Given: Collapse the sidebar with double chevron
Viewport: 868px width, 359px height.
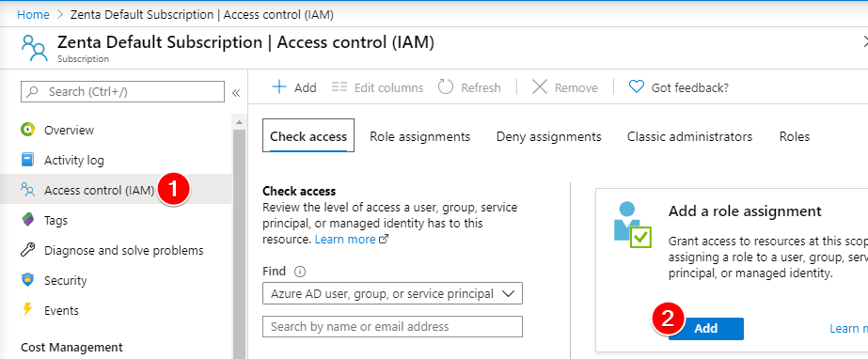Looking at the screenshot, I should click(236, 92).
